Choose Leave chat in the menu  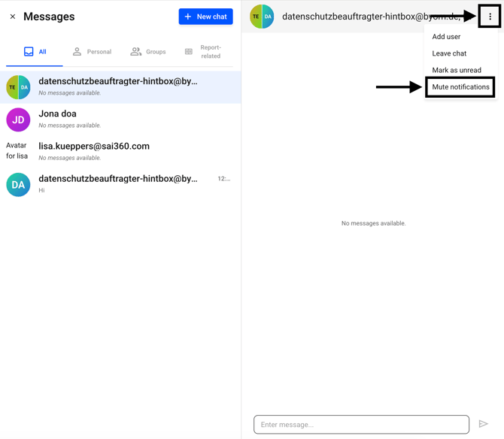449,53
